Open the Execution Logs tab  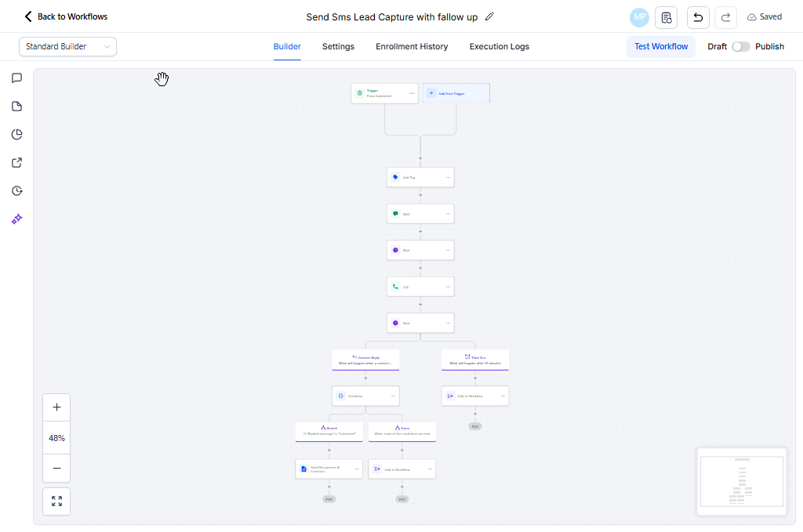pyautogui.click(x=499, y=46)
